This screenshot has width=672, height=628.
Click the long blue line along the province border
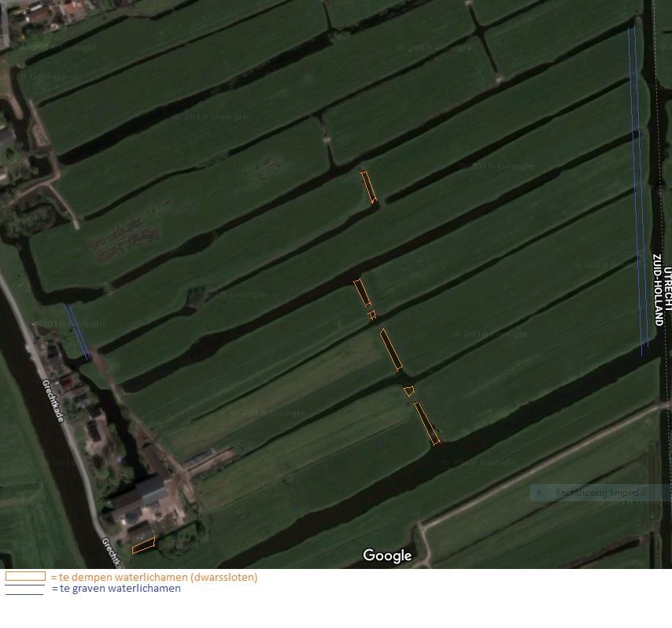637,189
